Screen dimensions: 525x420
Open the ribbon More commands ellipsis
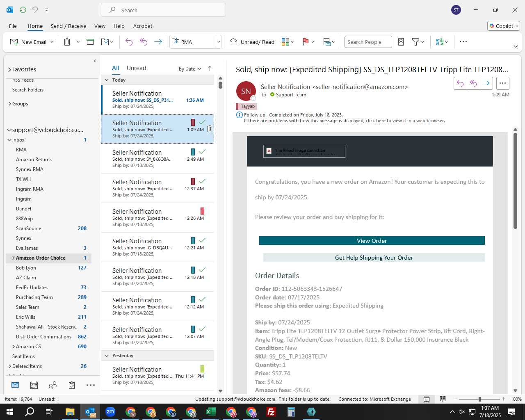[x=463, y=42]
